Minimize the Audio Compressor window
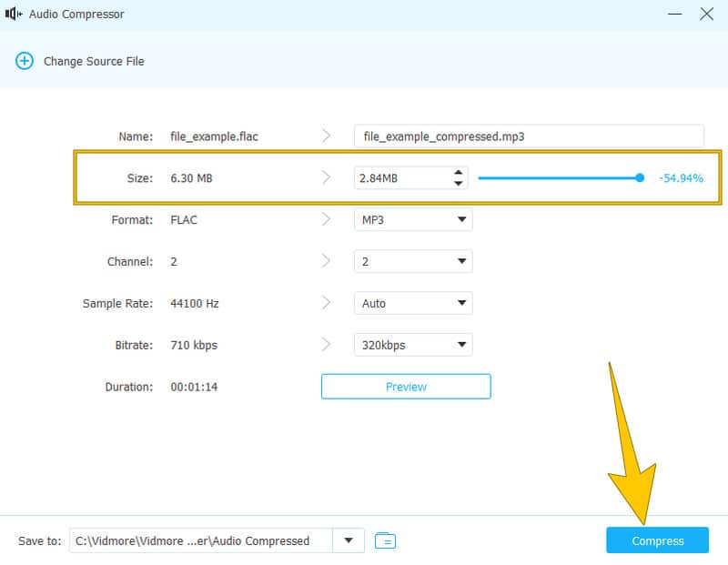 tap(674, 15)
